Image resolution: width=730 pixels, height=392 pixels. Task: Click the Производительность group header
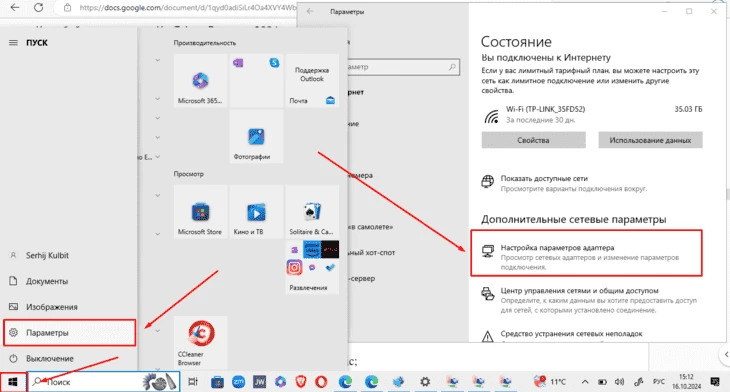tap(205, 43)
